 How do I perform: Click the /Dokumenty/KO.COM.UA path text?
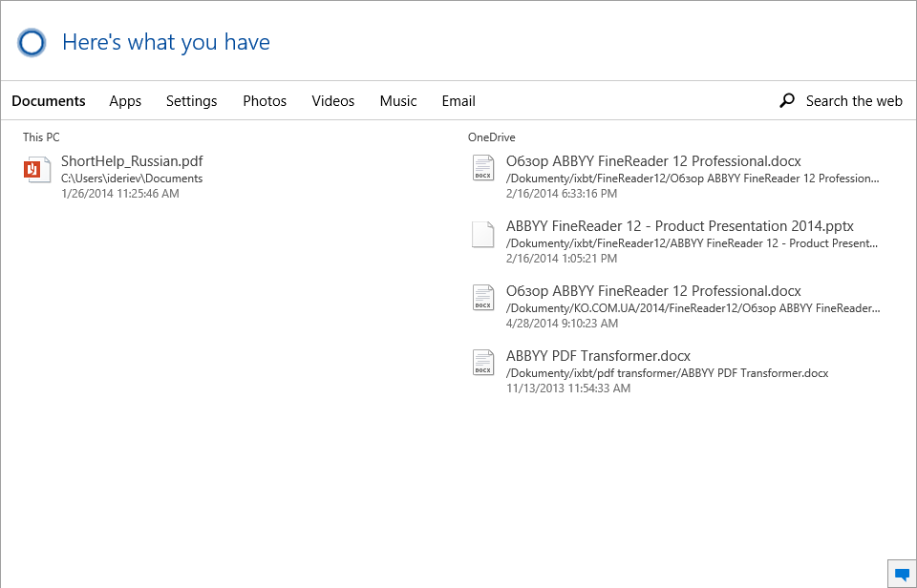tap(693, 308)
